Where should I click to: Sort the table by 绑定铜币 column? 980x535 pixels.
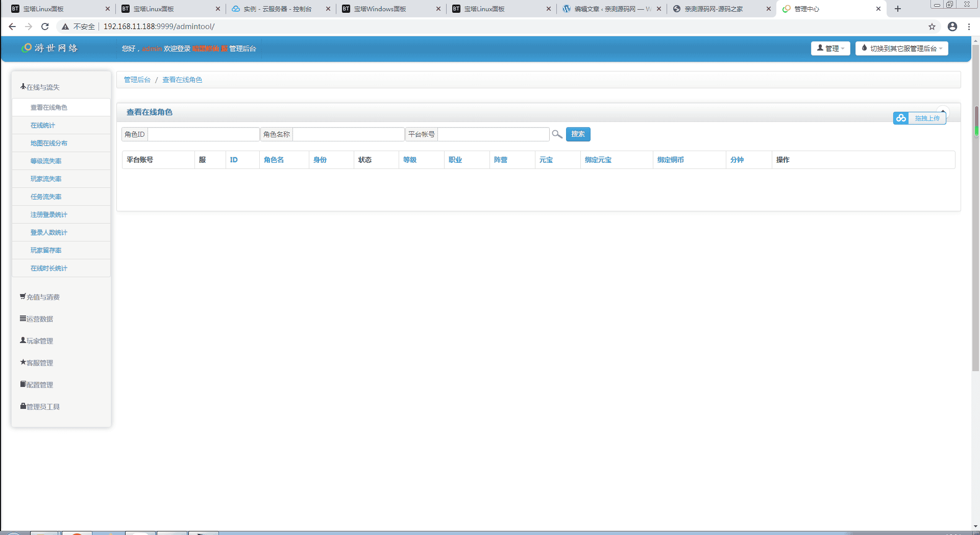pos(671,160)
